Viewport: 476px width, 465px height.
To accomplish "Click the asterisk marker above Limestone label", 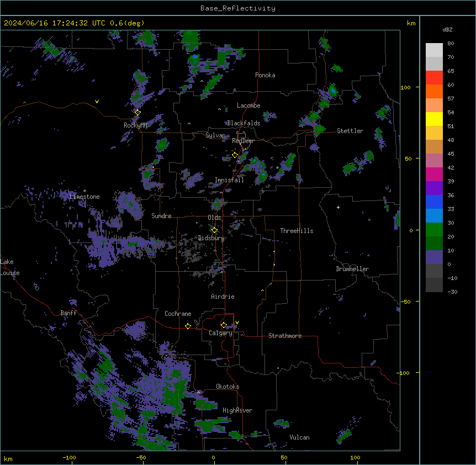I will [84, 191].
